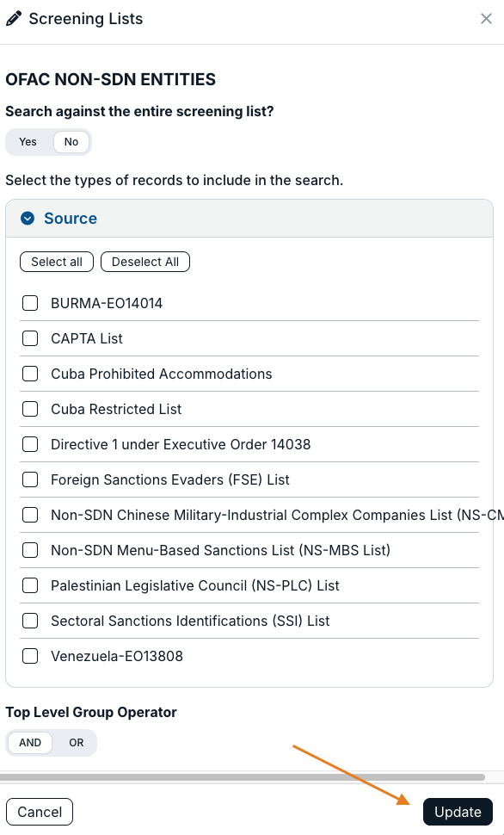The height and width of the screenshot is (835, 504).
Task: Click the horizontal scrollbar above footer
Action: (x=243, y=777)
